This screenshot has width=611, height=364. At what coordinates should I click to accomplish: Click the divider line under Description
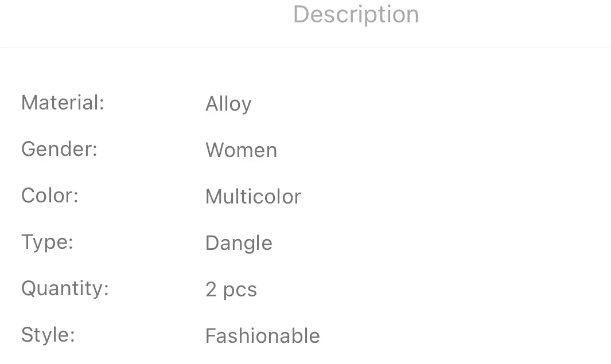pos(305,48)
